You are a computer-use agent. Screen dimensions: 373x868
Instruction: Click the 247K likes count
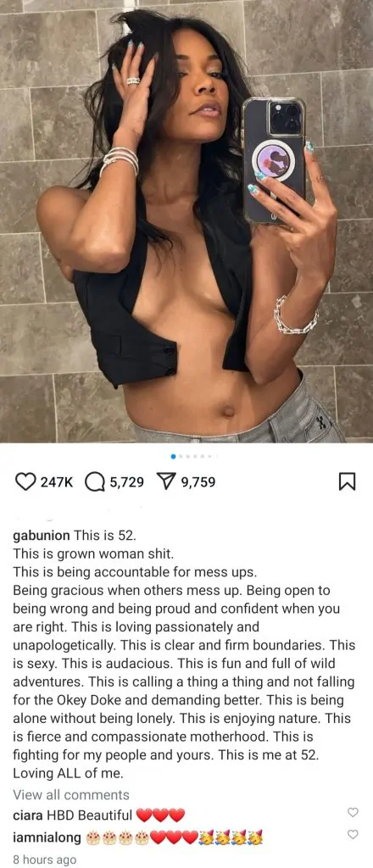[57, 482]
